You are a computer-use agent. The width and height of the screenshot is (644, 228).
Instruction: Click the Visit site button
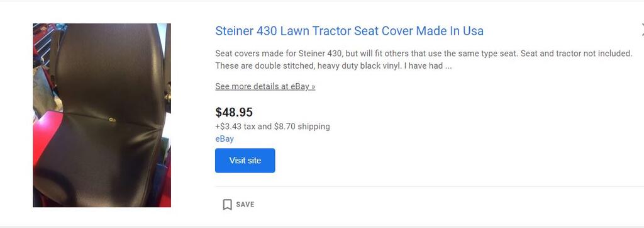245,161
